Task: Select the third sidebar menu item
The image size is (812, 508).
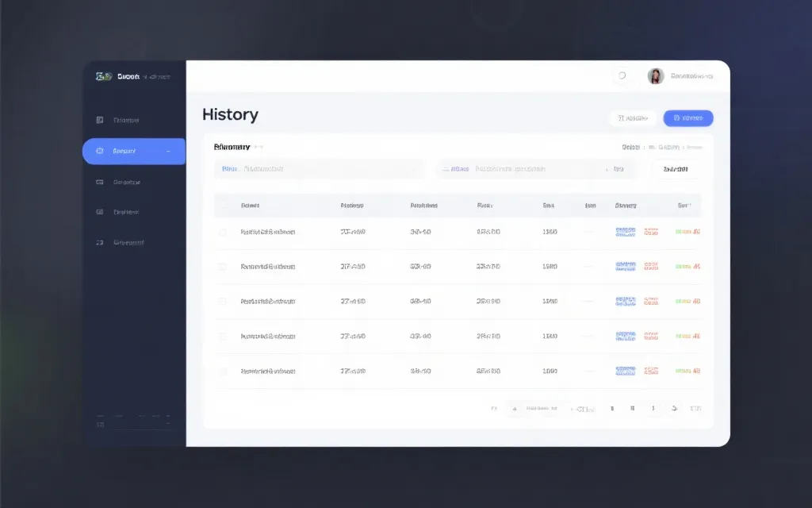Action: point(126,182)
